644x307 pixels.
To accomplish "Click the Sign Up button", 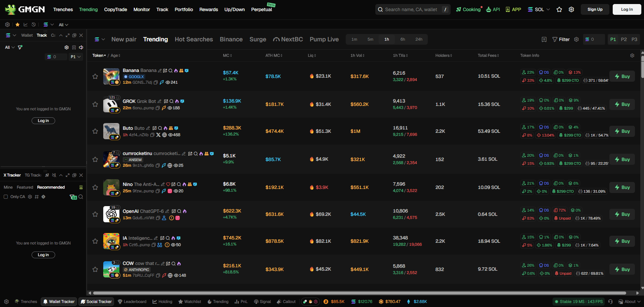I will (595, 9).
